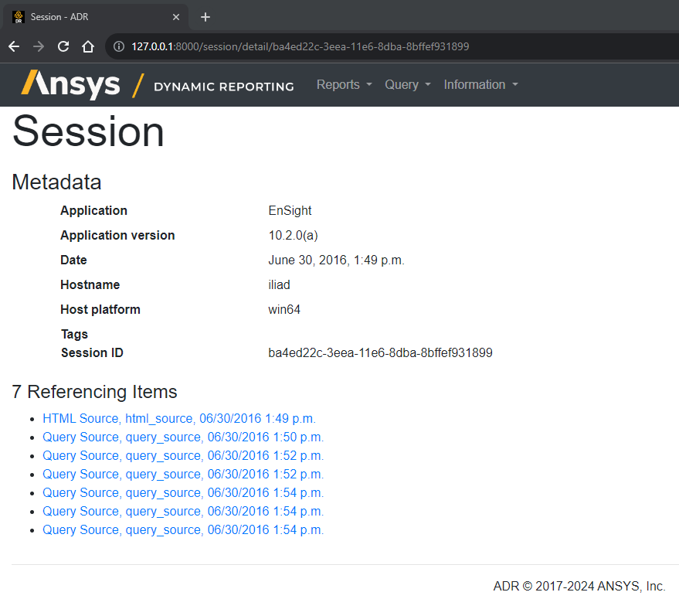679x616 pixels.
Task: Click the Ansys logo
Action: [70, 84]
